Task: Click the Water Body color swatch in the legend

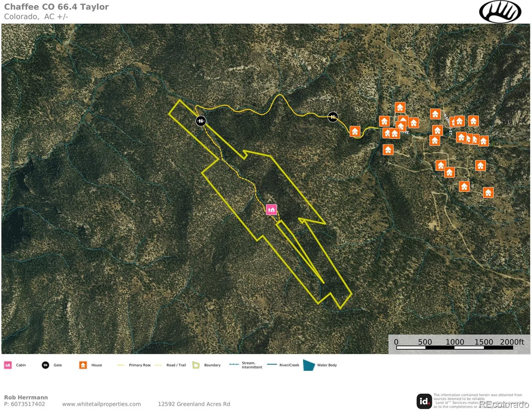Action: point(309,365)
